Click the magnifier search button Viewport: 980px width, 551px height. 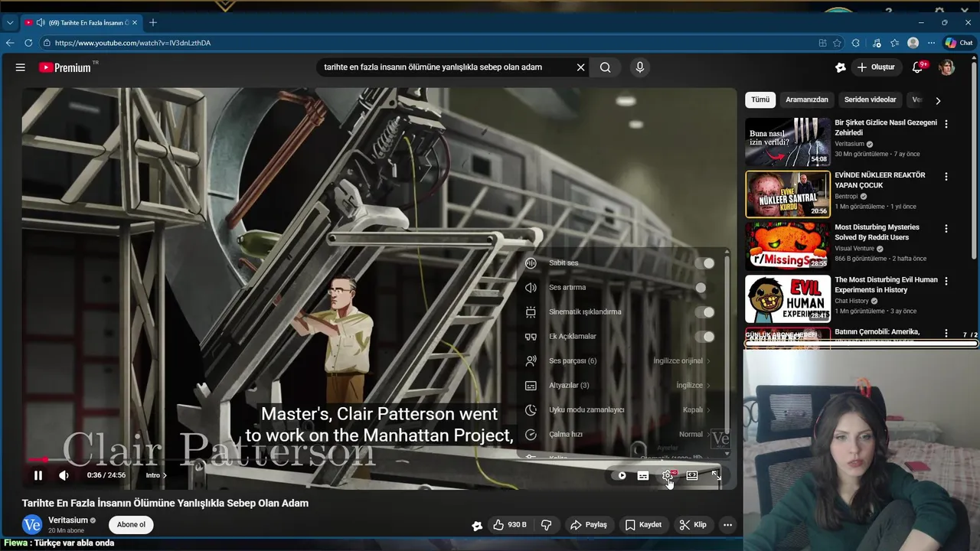606,67
